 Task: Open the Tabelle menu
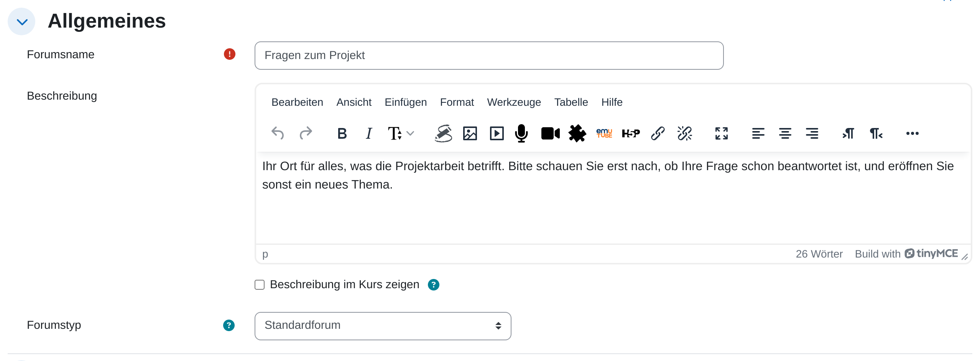pos(571,102)
